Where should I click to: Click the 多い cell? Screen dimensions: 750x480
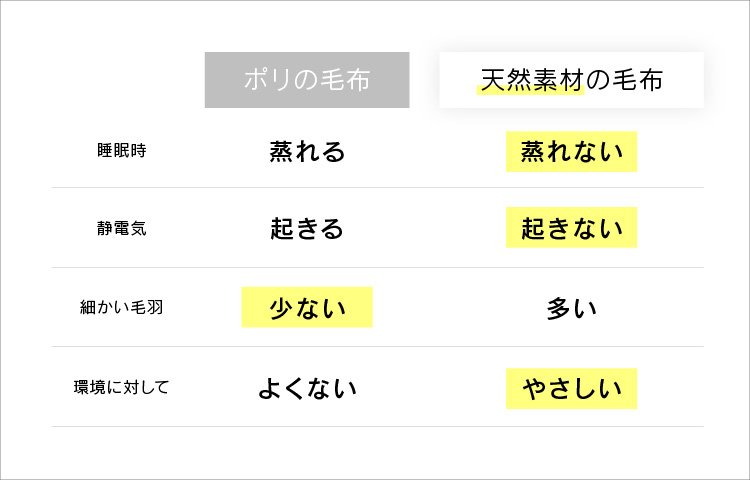pos(571,308)
